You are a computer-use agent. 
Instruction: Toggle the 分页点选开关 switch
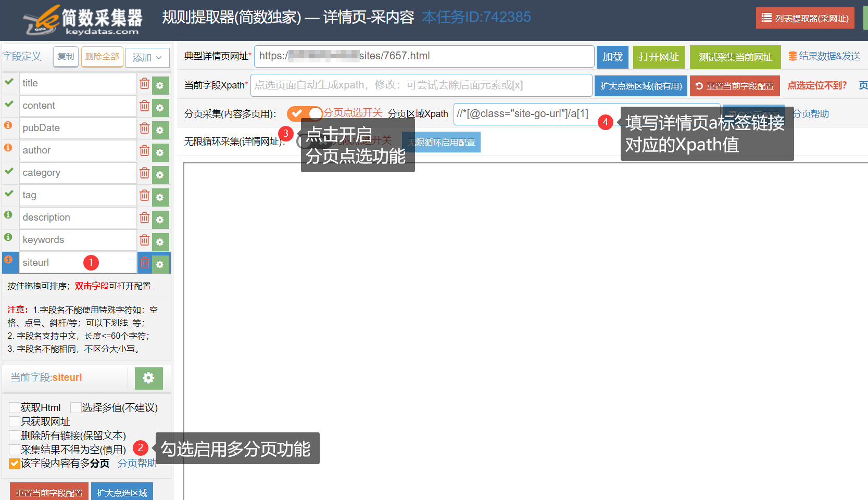click(x=305, y=113)
